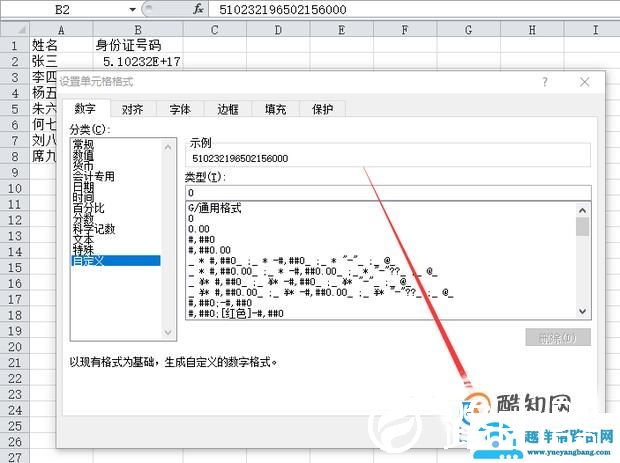Select 科学记数 in the category list
This screenshot has height=463, width=620.
coord(116,229)
